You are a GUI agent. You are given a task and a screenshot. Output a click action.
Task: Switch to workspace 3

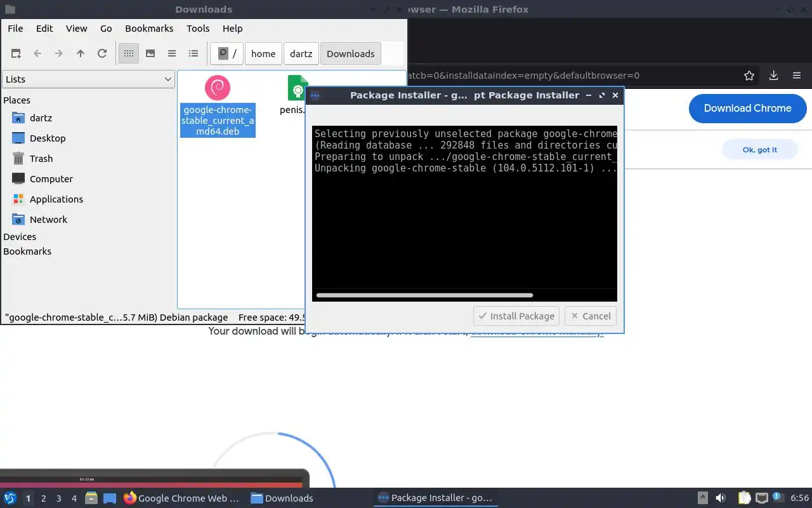click(59, 498)
